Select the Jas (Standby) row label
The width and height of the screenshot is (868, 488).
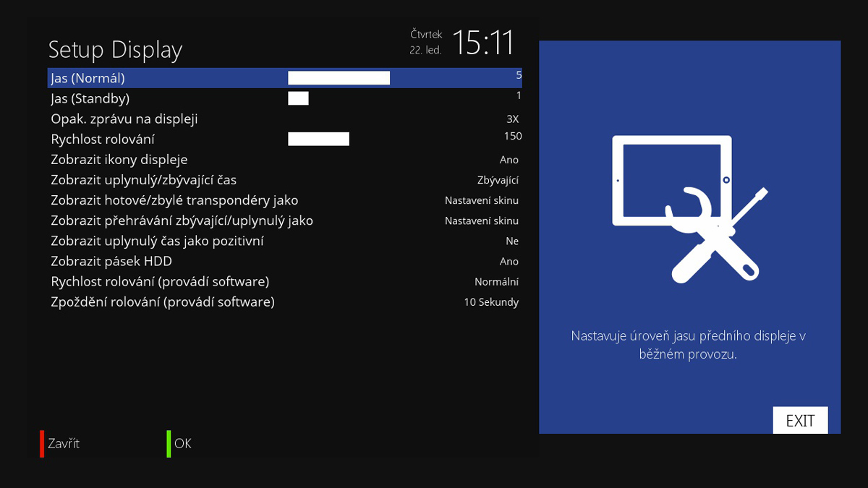(x=90, y=98)
